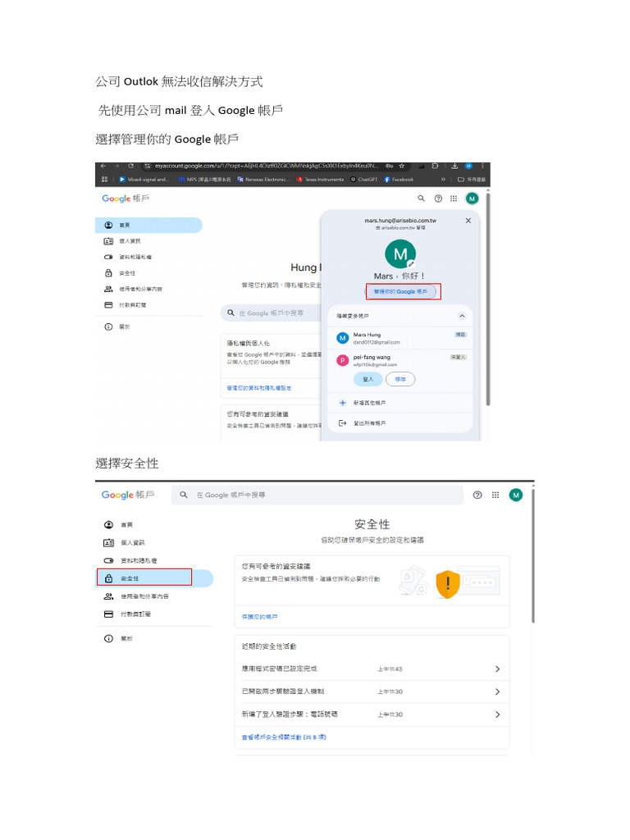
Task: Click About item in the sidebar beside the 安全性 heading
Action: click(154, 638)
